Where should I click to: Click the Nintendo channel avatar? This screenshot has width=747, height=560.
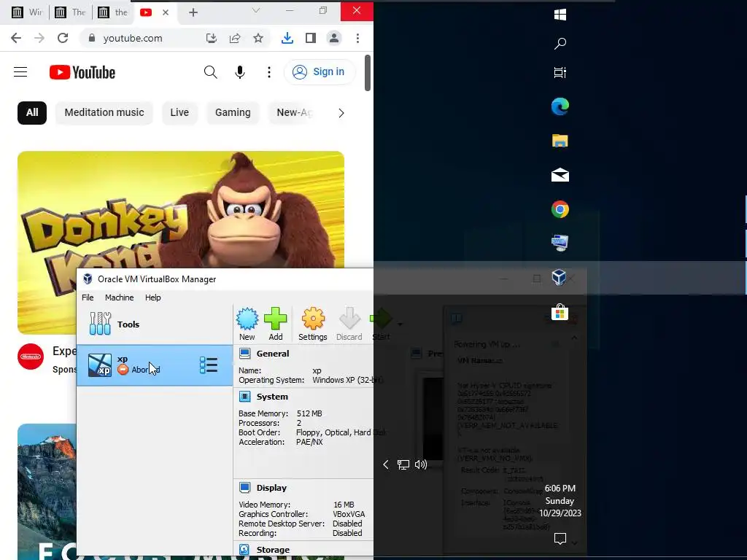pyautogui.click(x=31, y=356)
